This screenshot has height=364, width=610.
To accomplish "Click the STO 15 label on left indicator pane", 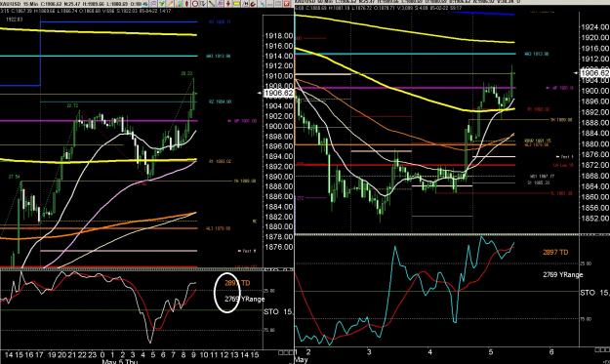I will [278, 312].
